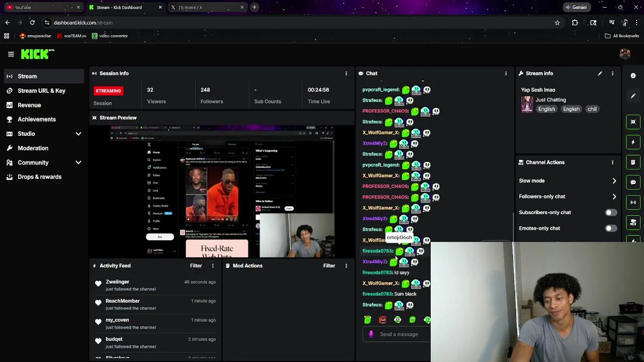Open the user avatar in Kick header
This screenshot has width=644, height=362.
625,54
